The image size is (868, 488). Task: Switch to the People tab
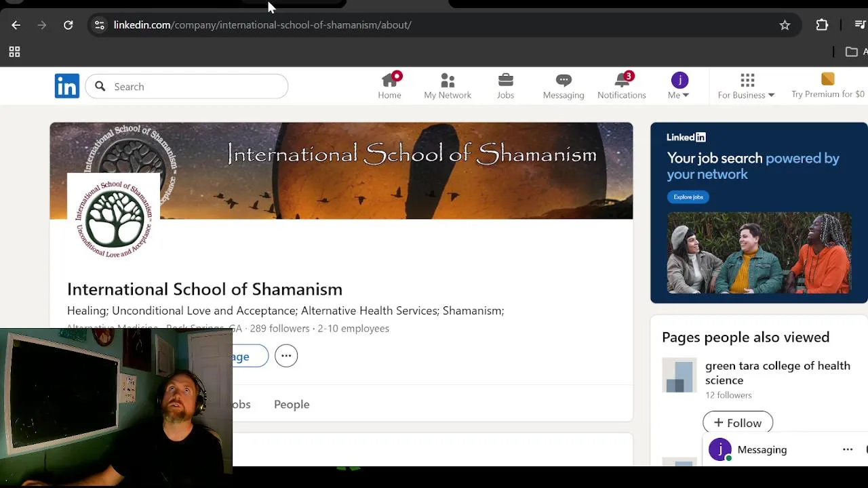tap(292, 404)
